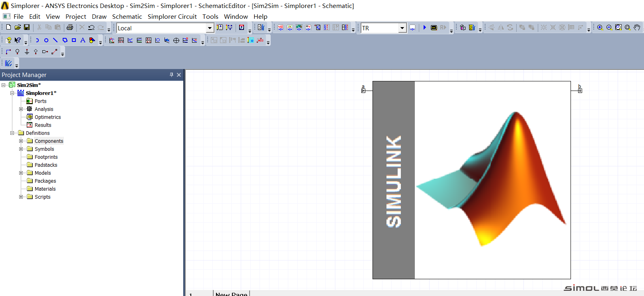Collapse the Definitions folder

(12, 133)
